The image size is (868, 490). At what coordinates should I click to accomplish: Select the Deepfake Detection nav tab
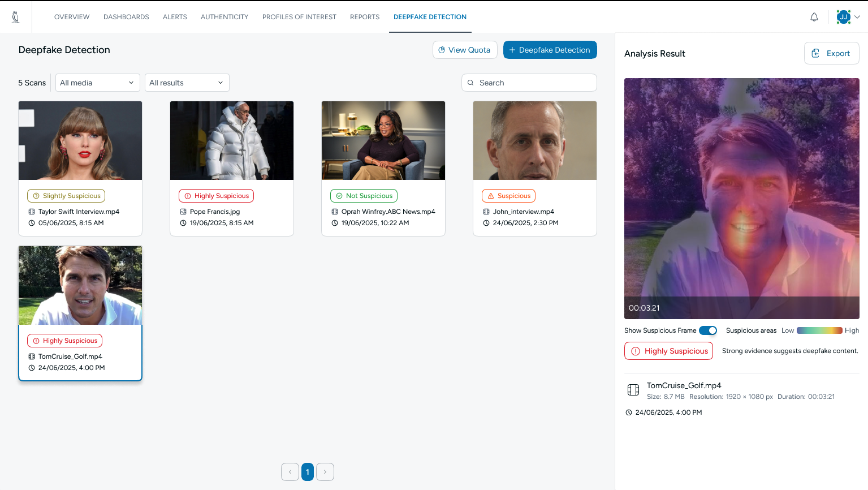(430, 17)
